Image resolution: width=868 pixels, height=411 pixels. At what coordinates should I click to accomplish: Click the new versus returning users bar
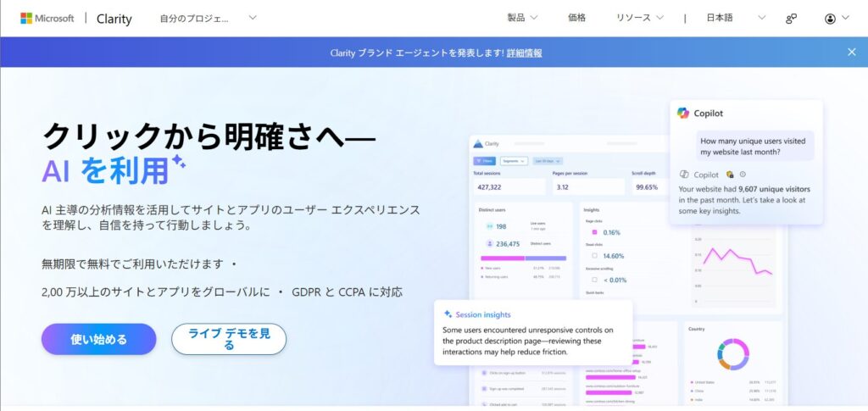point(523,258)
